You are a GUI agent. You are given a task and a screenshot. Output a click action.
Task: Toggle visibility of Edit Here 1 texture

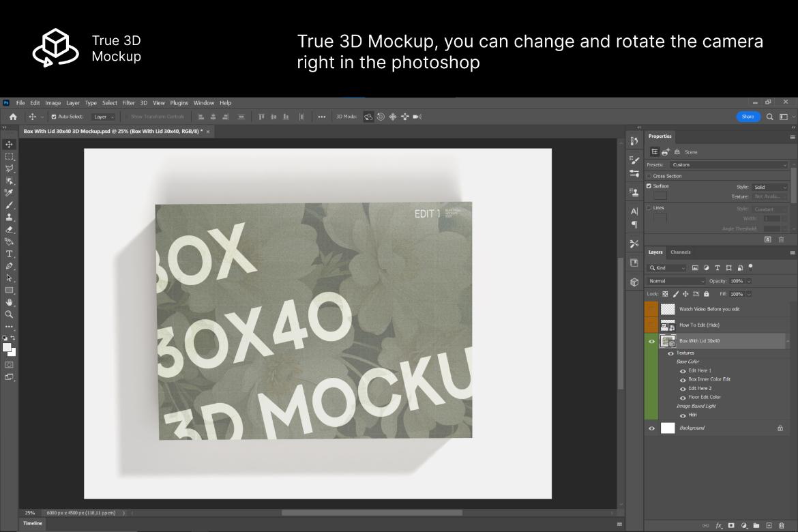click(x=683, y=371)
